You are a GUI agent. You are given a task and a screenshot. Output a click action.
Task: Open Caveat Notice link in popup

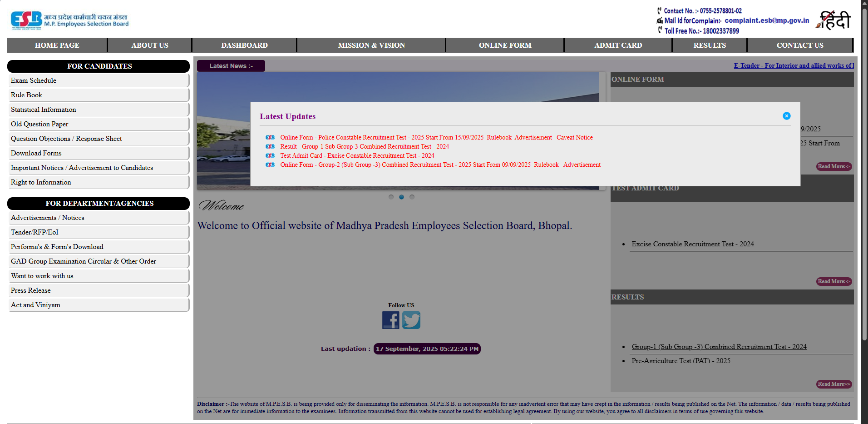click(x=574, y=137)
